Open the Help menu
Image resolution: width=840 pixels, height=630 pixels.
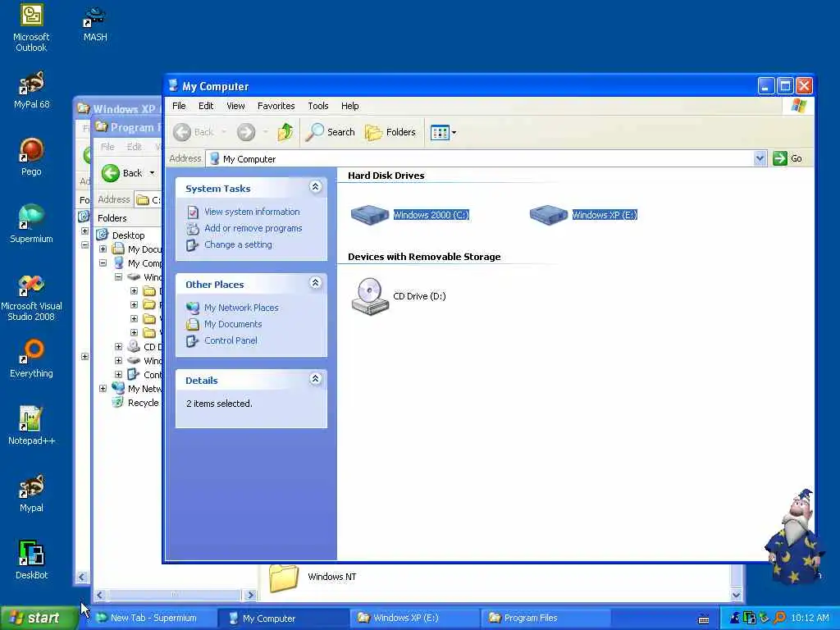pyautogui.click(x=349, y=106)
